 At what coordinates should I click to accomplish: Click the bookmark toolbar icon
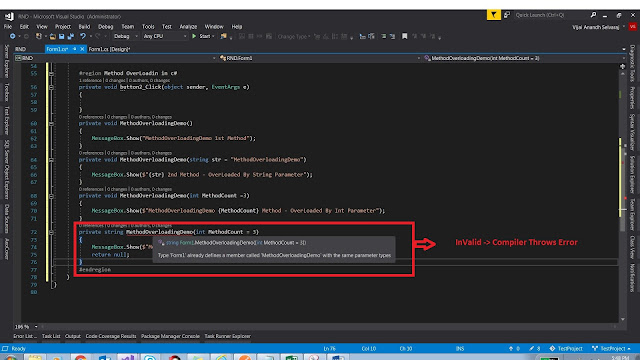tap(404, 36)
